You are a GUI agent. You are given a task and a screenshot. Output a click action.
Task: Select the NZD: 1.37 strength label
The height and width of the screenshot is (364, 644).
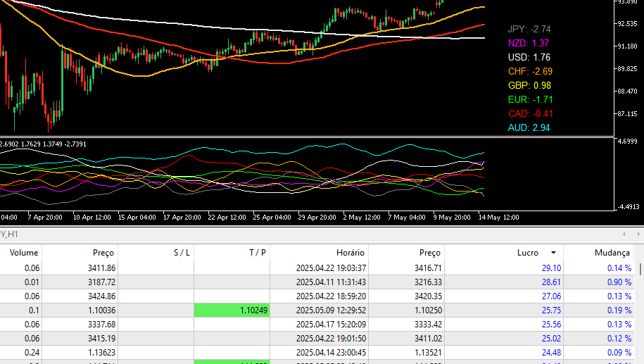pos(528,43)
